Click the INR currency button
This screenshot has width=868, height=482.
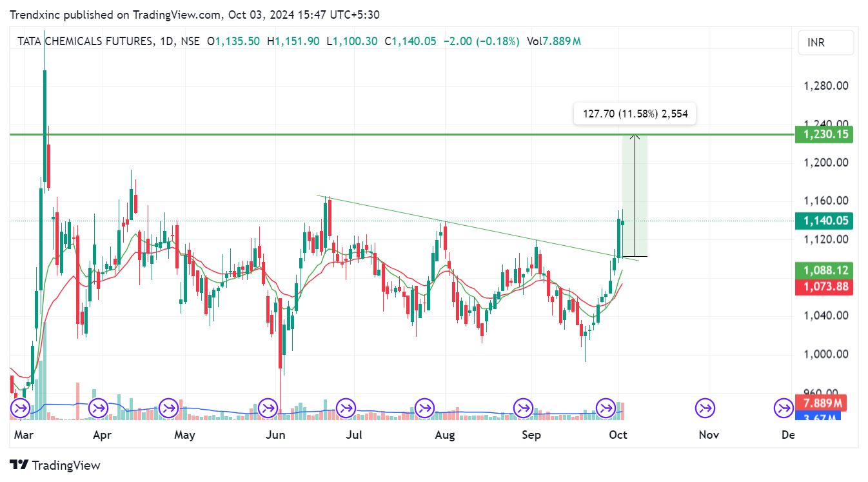(x=825, y=43)
